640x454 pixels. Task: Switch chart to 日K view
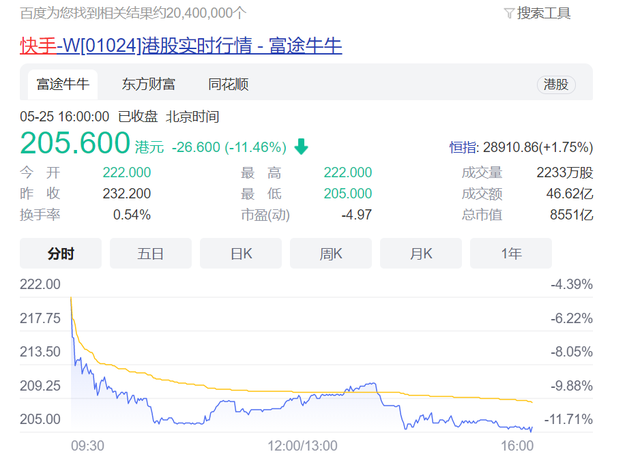click(241, 254)
